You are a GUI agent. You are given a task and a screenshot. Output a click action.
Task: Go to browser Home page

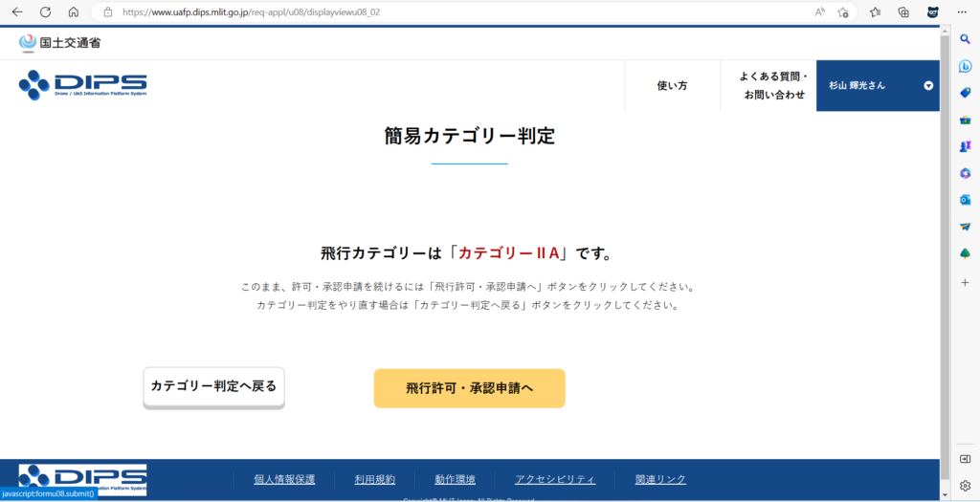(x=74, y=12)
